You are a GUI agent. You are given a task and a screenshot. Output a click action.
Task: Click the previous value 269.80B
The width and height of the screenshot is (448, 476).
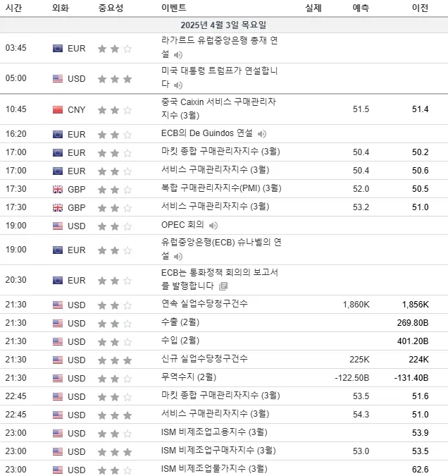(413, 323)
